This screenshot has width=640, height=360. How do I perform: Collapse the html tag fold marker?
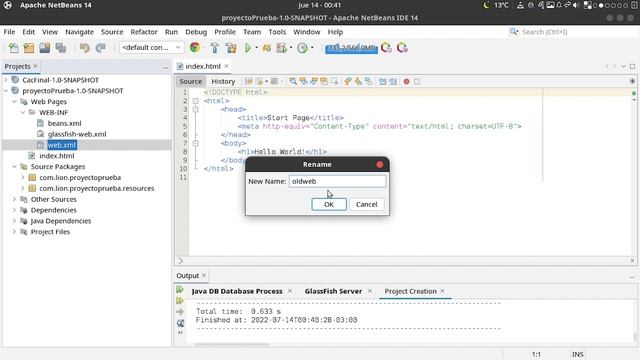point(196,101)
